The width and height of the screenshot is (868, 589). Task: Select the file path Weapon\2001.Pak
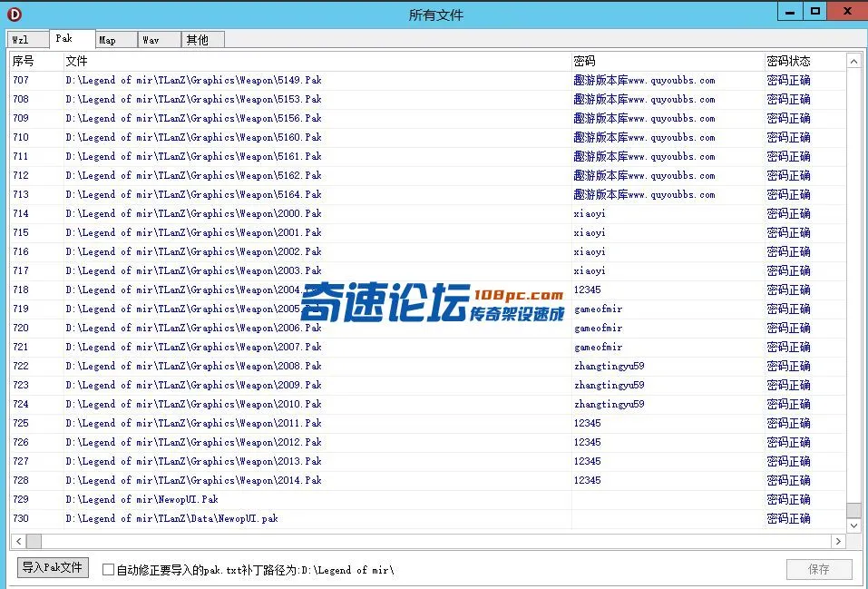194,232
